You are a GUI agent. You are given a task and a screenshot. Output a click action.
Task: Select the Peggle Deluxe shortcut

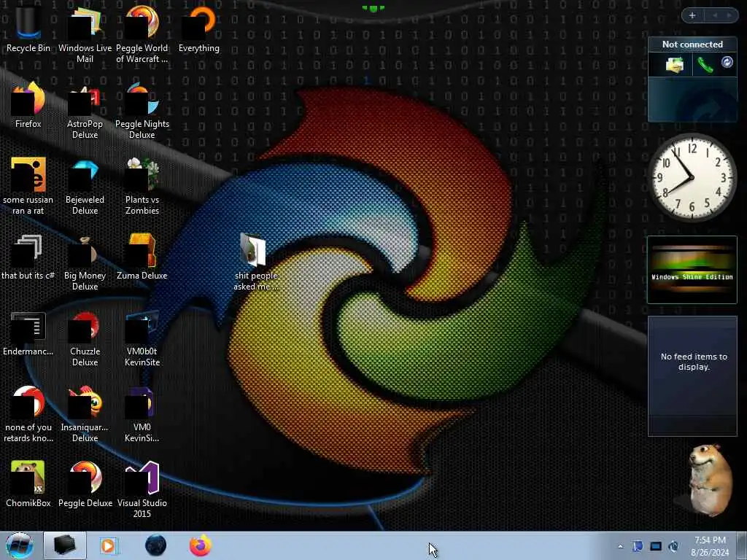[85, 484]
